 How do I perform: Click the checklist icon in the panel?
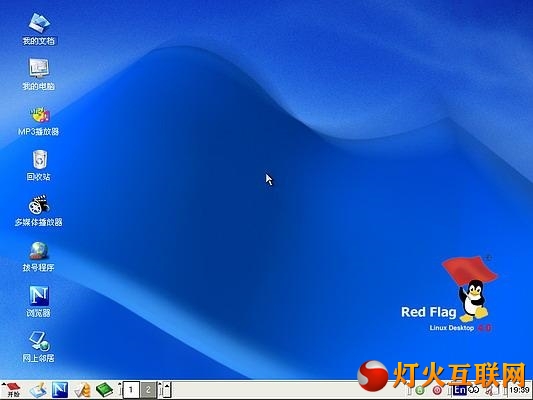pyautogui.click(x=82, y=389)
